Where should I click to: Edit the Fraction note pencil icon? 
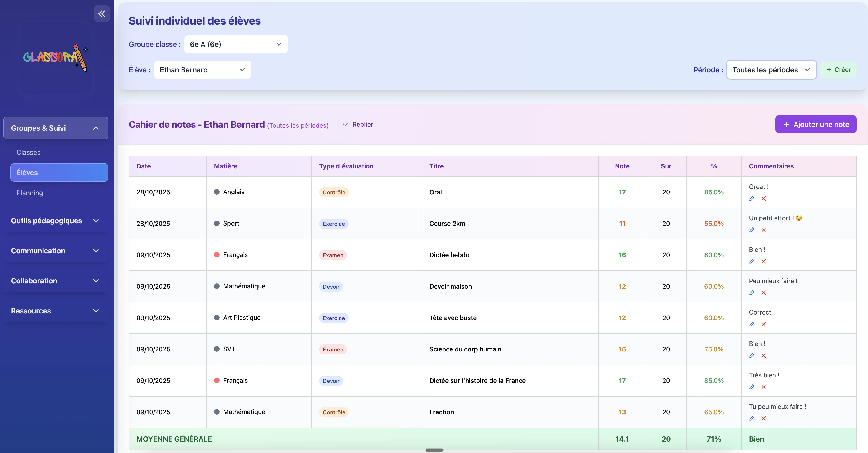click(x=752, y=418)
